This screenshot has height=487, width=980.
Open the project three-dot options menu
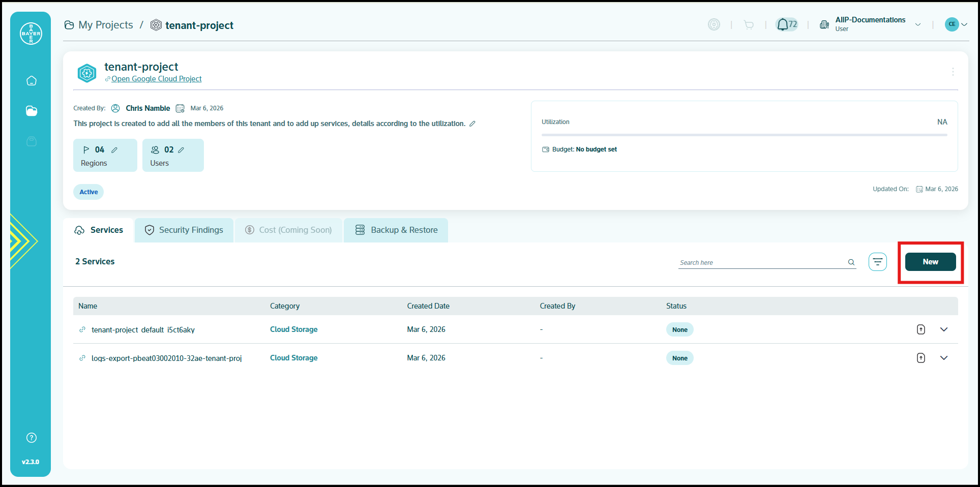tap(953, 72)
